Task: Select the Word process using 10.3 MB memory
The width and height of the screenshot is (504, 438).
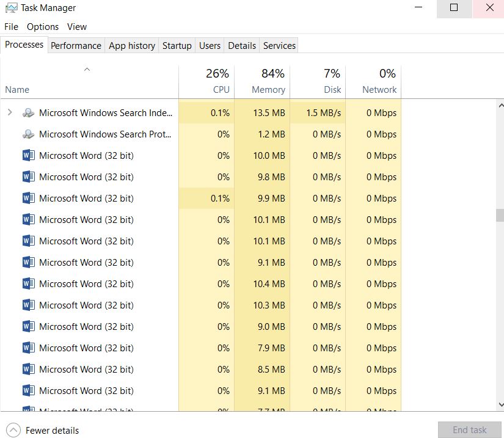Action: click(x=86, y=305)
